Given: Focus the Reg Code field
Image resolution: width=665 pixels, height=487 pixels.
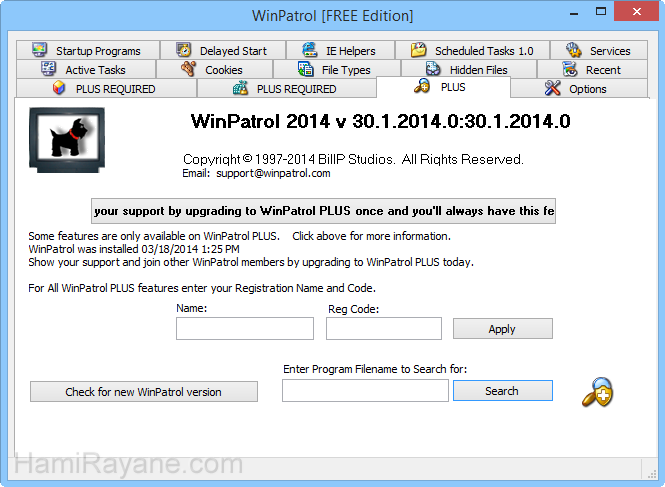Looking at the screenshot, I should [x=384, y=329].
